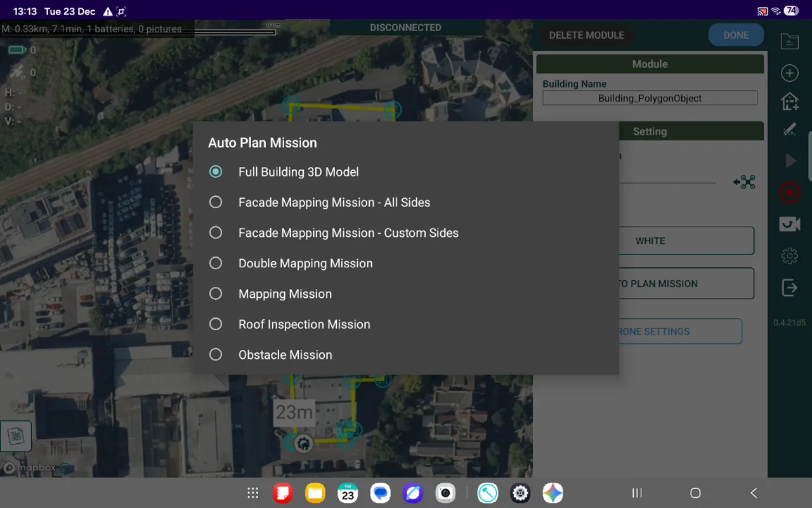Click the Building Name text field
Viewport: 812px width, 508px height.
tap(650, 98)
